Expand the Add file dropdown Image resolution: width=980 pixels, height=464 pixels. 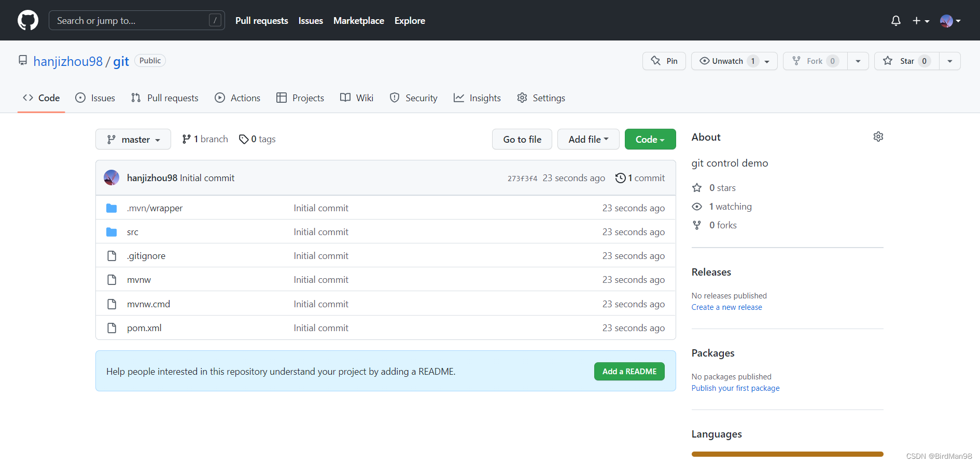pyautogui.click(x=589, y=139)
